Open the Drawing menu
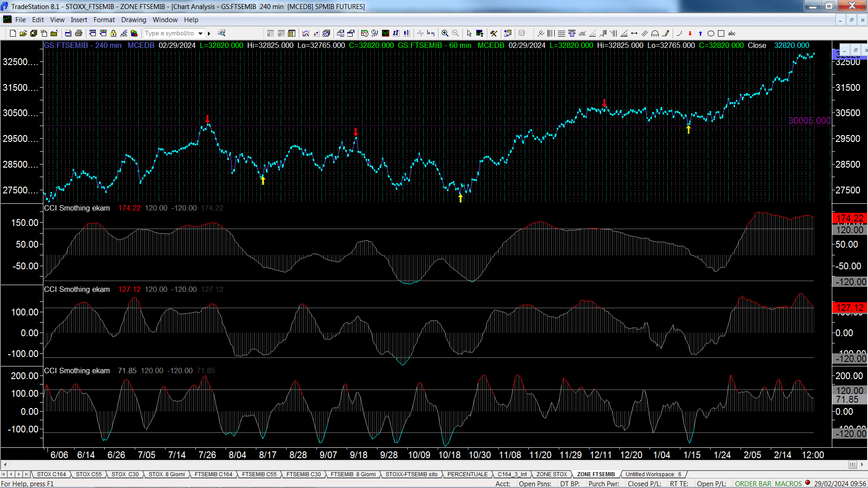 (x=134, y=20)
